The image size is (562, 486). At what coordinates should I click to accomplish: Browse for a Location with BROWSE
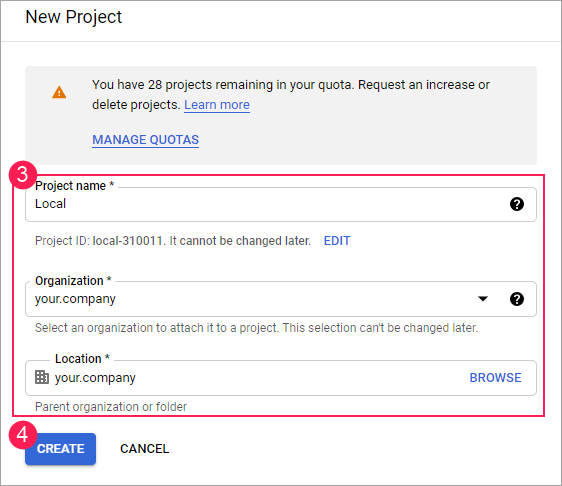click(495, 378)
